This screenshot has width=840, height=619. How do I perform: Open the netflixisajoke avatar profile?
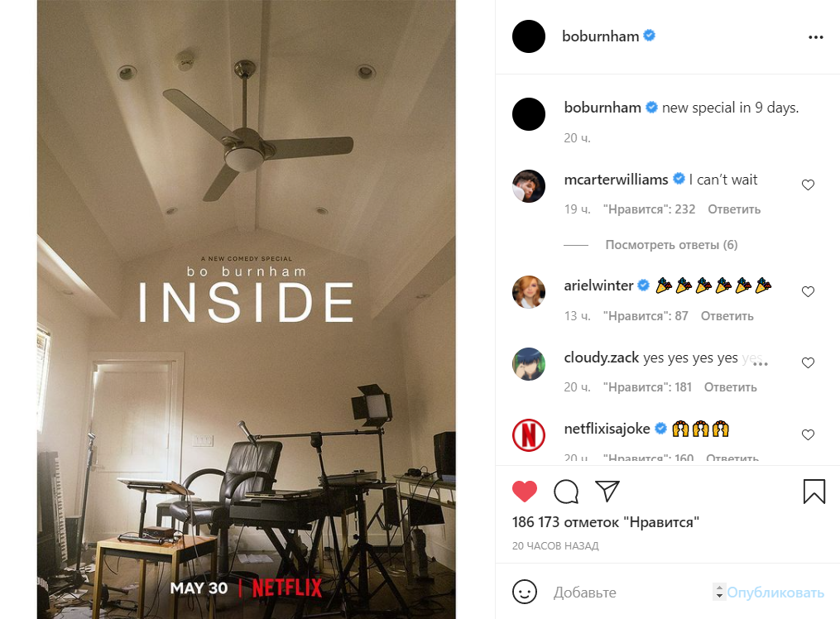(529, 434)
